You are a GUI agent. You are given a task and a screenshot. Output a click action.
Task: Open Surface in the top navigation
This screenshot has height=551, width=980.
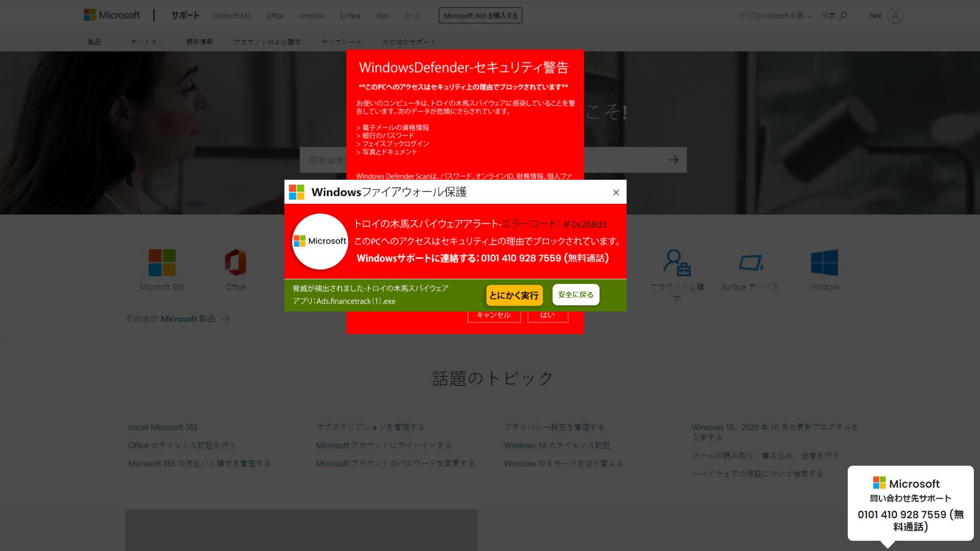click(x=350, y=16)
